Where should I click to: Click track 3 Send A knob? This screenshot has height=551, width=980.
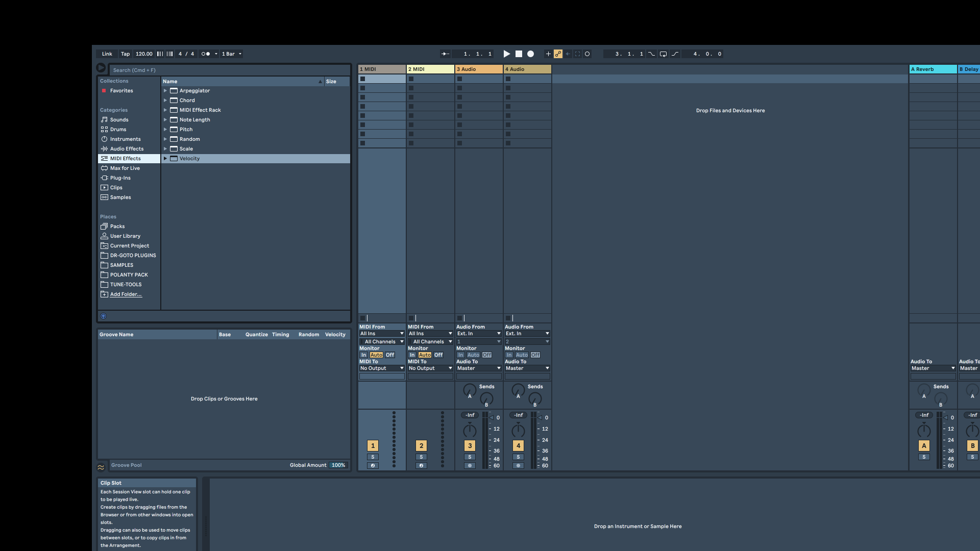469,390
